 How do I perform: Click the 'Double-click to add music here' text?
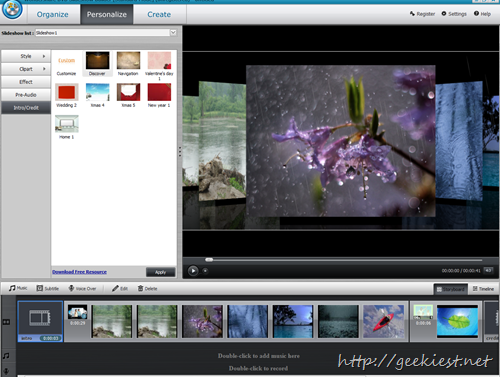coord(259,356)
